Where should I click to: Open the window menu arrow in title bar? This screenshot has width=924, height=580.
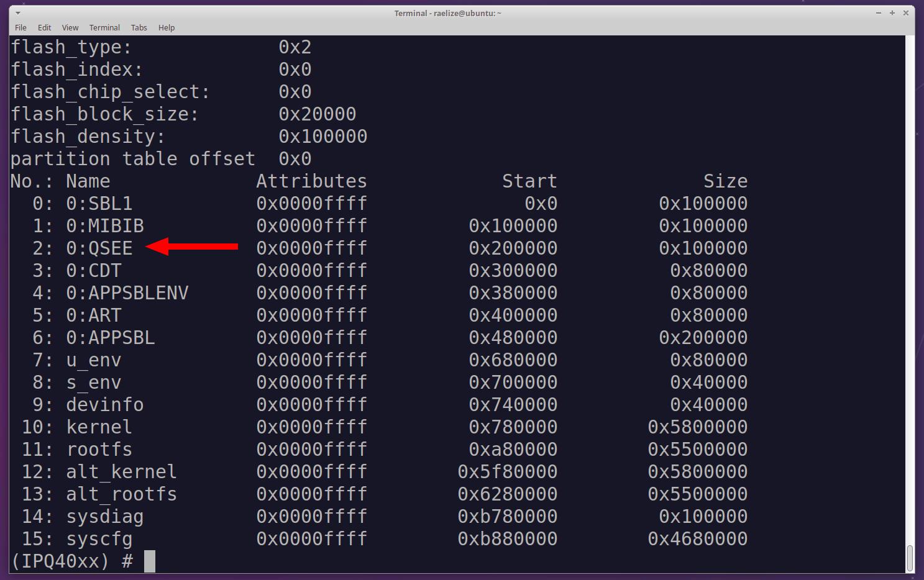point(17,13)
